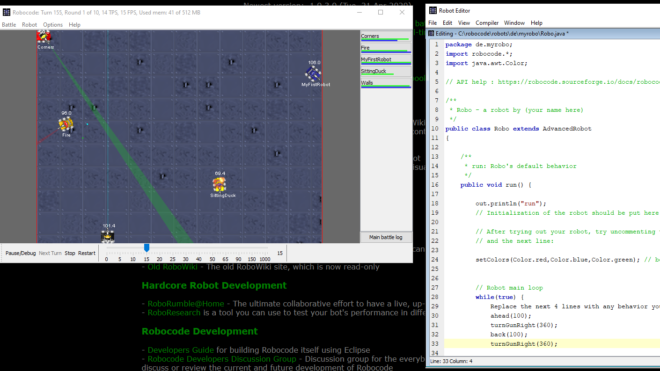660x371 pixels.
Task: Open the RoboResearch link
Action: (x=174, y=312)
